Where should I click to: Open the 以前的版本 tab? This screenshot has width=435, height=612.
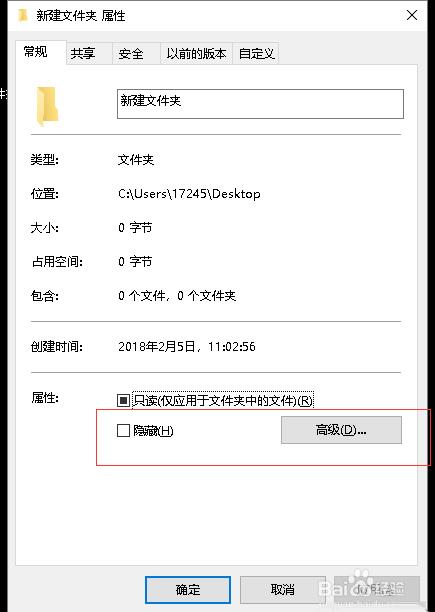[x=196, y=53]
